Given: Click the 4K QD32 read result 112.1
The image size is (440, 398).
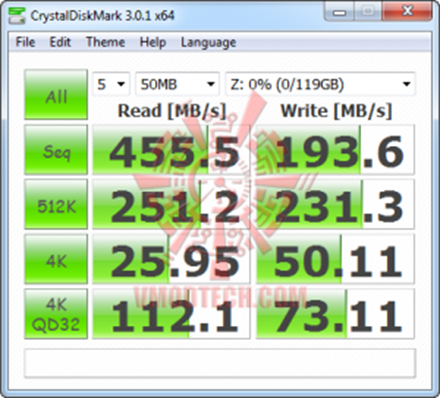Looking at the screenshot, I should [x=171, y=314].
